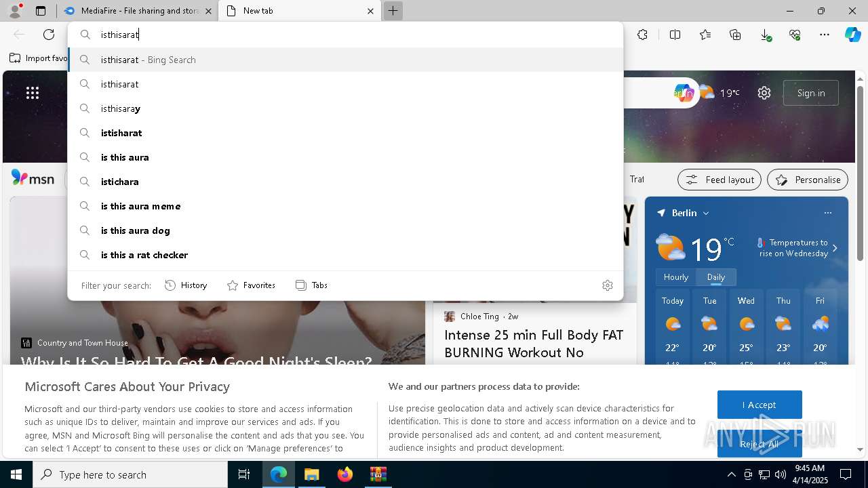868x488 pixels.
Task: Open WinRAR from the taskbar
Action: (378, 474)
